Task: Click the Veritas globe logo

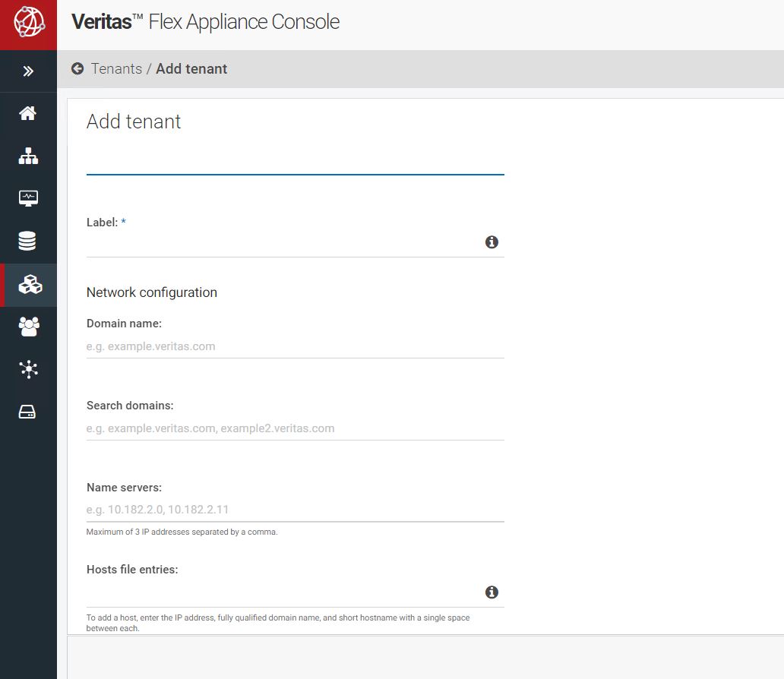Action: (x=28, y=24)
